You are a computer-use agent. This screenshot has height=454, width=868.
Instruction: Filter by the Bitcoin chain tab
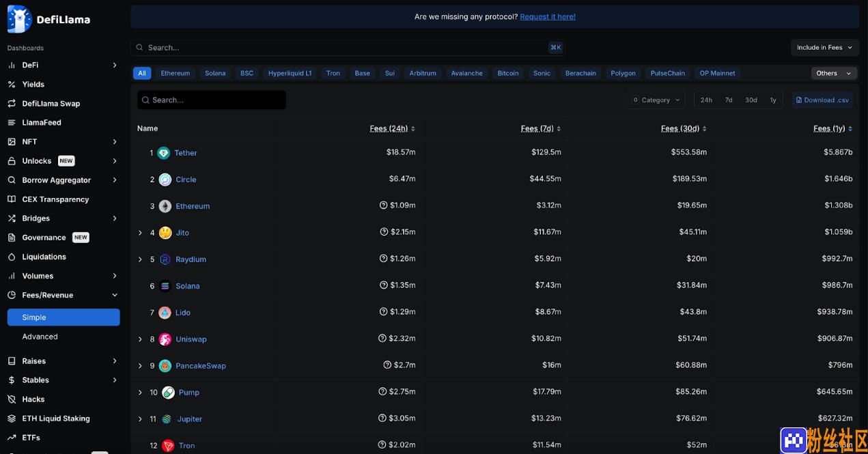point(508,73)
